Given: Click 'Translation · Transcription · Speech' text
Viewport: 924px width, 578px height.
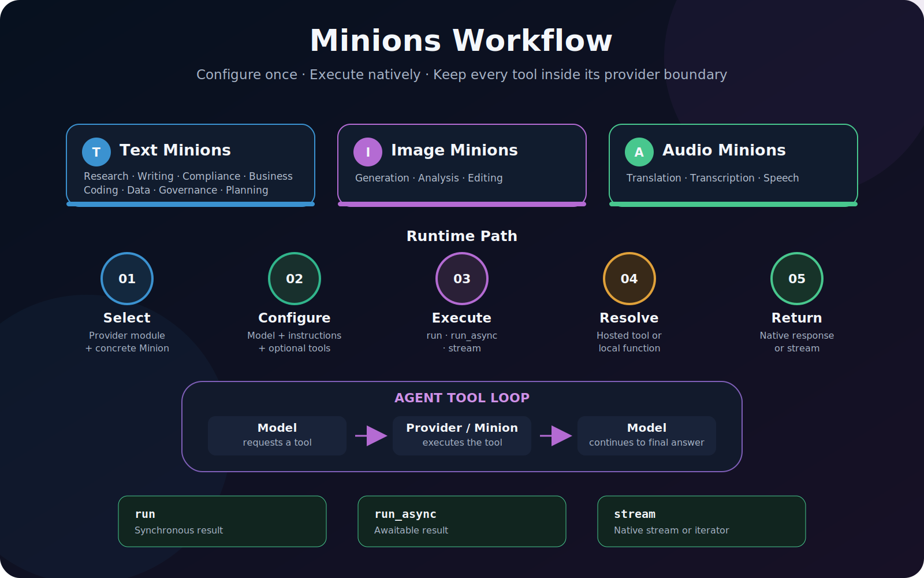Looking at the screenshot, I should (713, 178).
